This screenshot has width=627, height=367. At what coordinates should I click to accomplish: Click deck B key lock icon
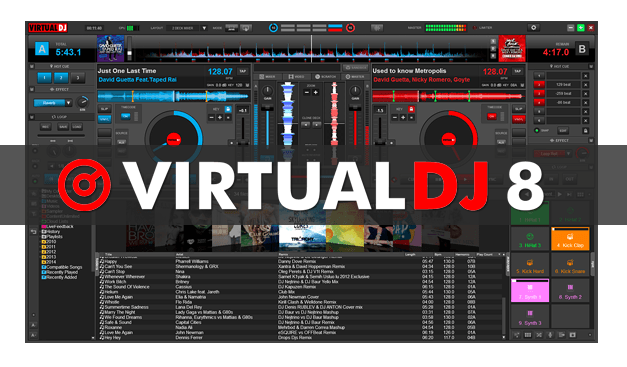coord(411,109)
